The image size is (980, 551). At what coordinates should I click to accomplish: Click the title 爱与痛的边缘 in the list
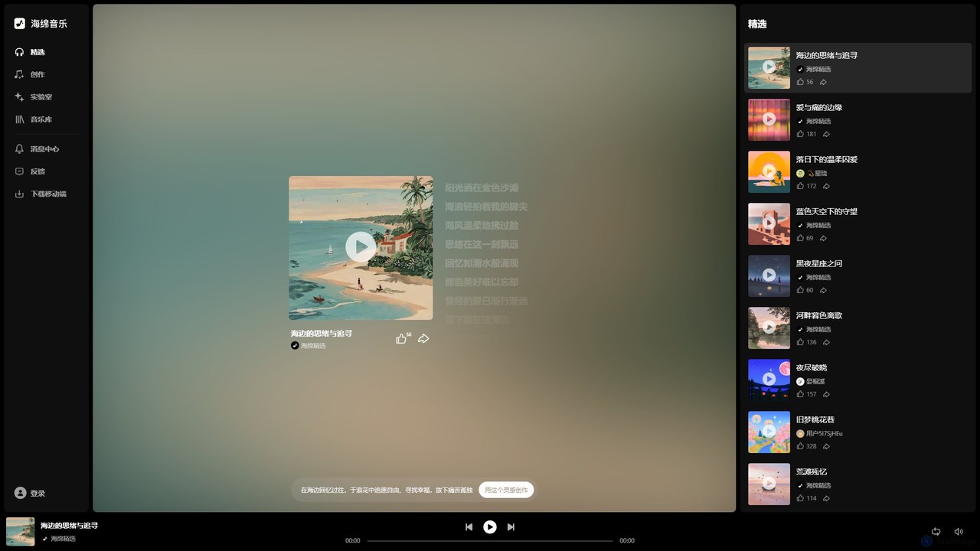(x=819, y=108)
